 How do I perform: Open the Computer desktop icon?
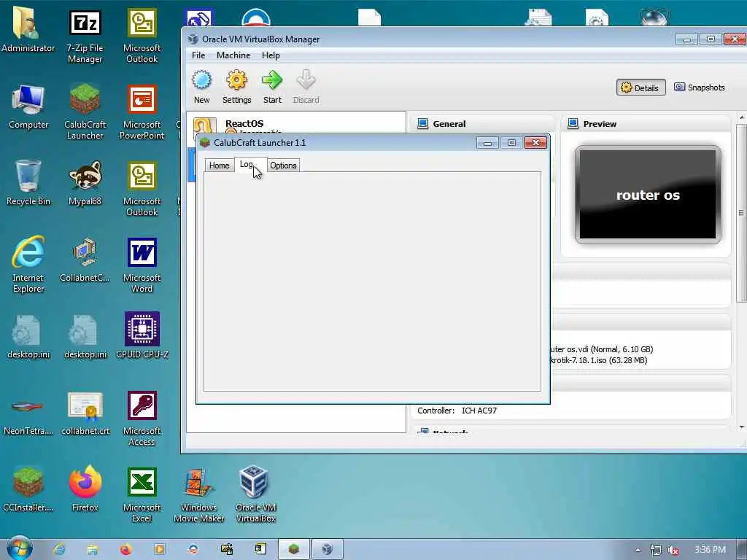point(28,106)
